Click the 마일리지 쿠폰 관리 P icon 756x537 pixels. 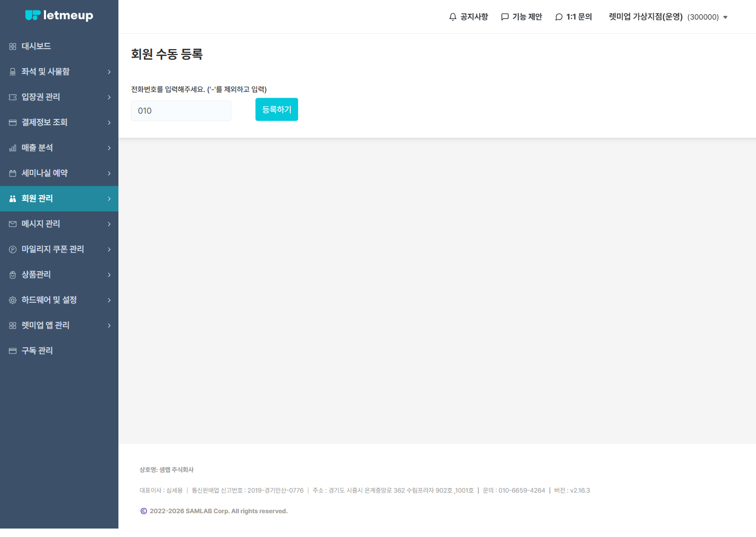[x=13, y=249]
